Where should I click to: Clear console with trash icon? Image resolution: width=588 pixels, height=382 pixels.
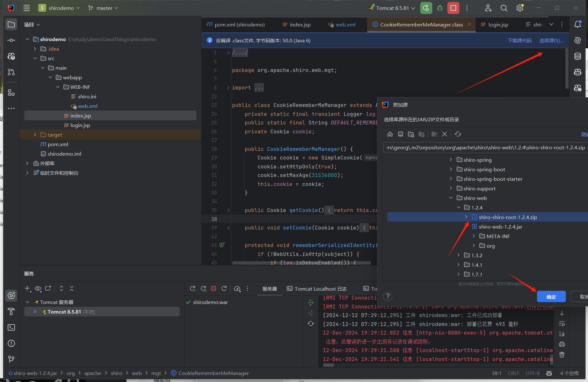[x=562, y=355]
